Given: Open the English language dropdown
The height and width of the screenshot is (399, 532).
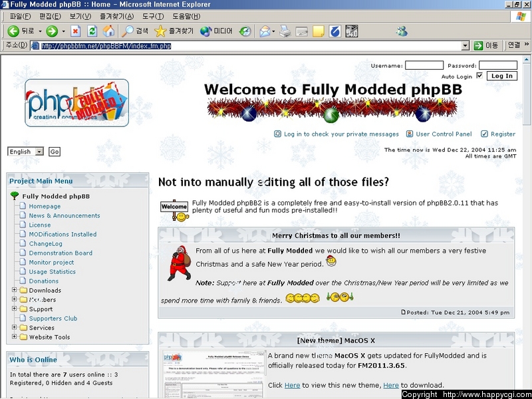Looking at the screenshot, I should (40, 152).
